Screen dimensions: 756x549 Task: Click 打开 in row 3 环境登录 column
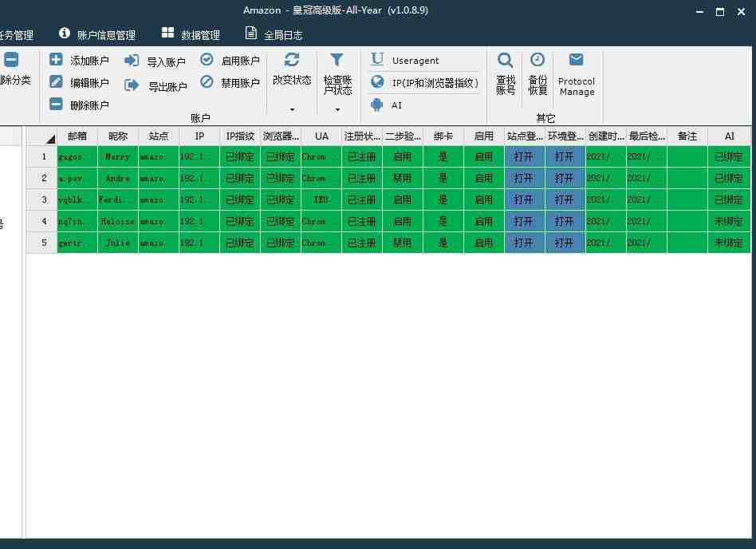tap(565, 199)
